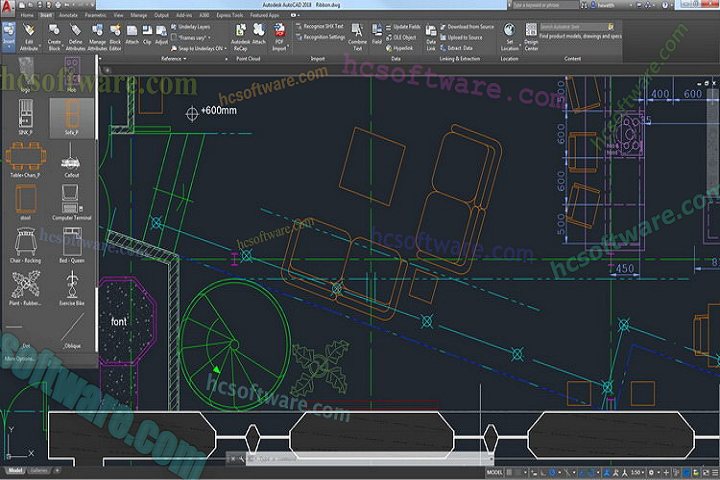Click the Attach reference icon
Image resolution: width=720 pixels, height=480 pixels.
coord(132,34)
